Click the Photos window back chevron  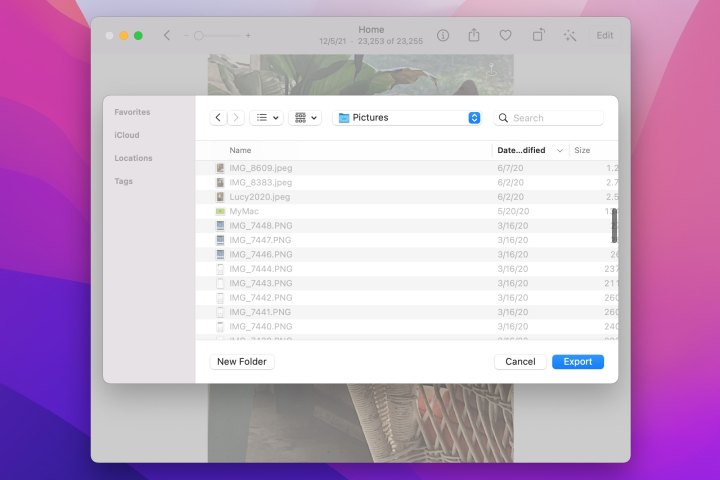(167, 35)
